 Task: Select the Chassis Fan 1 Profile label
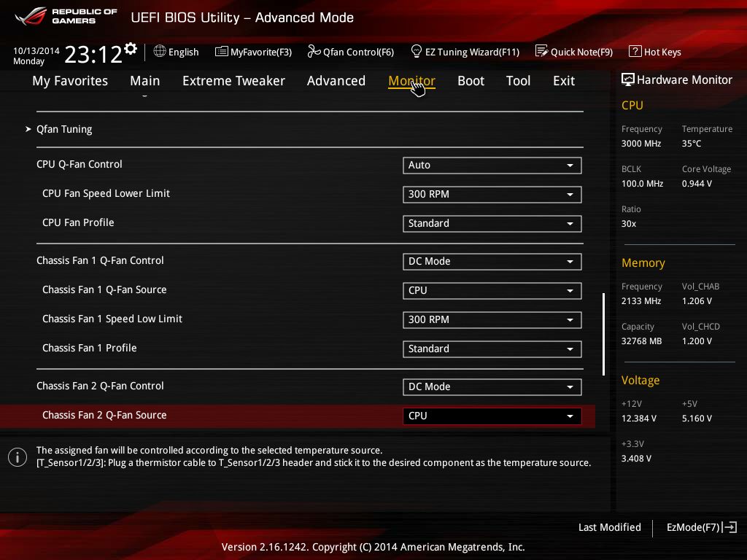point(89,348)
